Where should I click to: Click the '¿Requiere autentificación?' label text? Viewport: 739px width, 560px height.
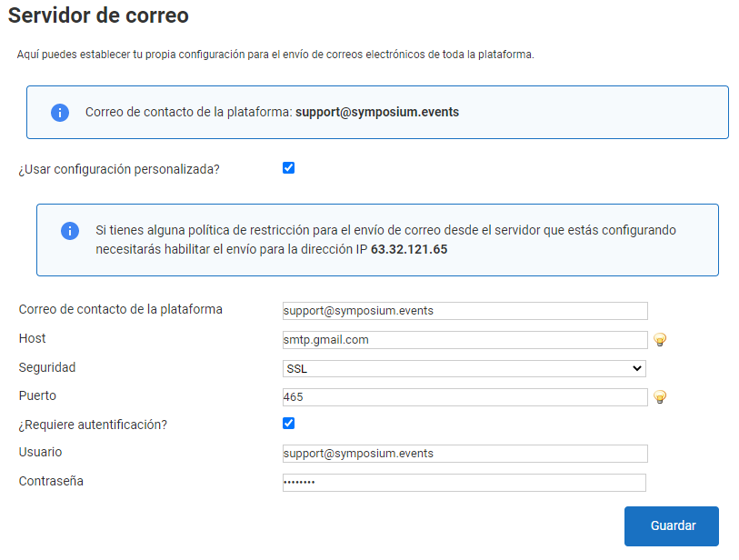[93, 425]
